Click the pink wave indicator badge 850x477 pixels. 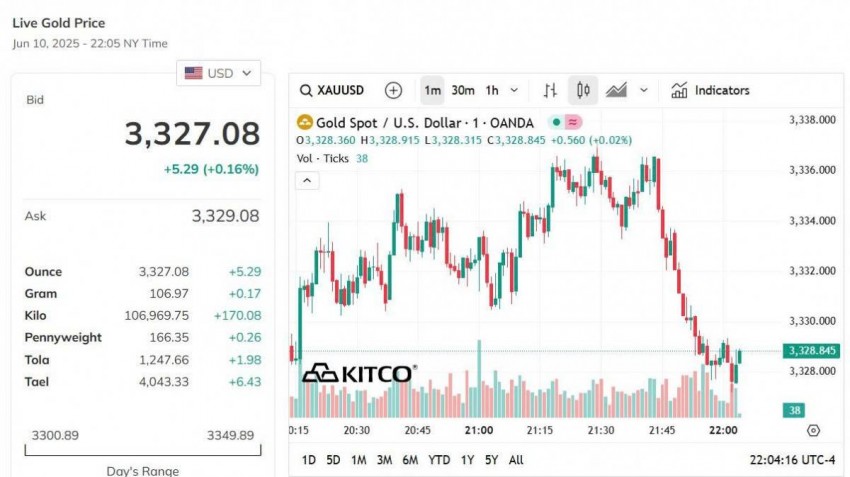[x=573, y=122]
